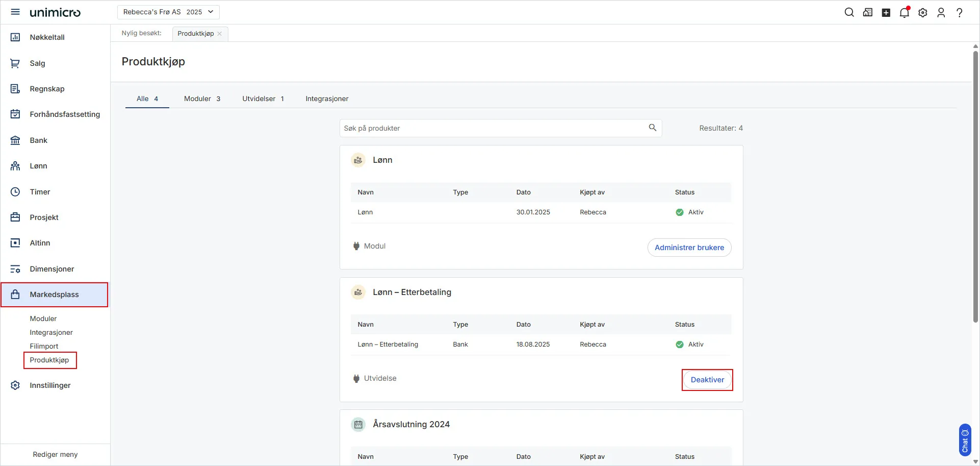This screenshot has width=980, height=466.
Task: Open Filimport in the sidebar
Action: pyautogui.click(x=44, y=346)
